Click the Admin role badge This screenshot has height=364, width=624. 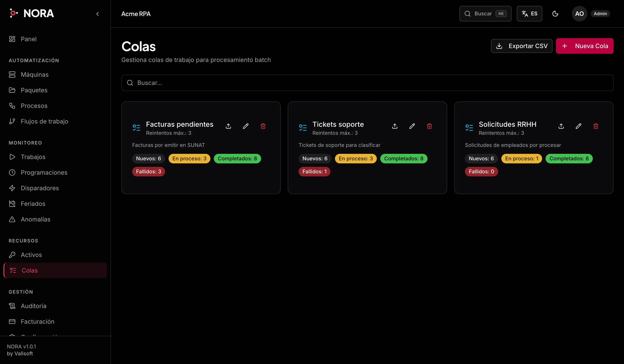coord(600,14)
